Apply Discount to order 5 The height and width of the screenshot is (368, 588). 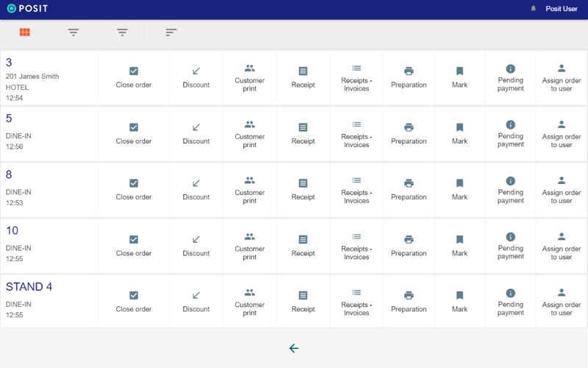(x=196, y=134)
